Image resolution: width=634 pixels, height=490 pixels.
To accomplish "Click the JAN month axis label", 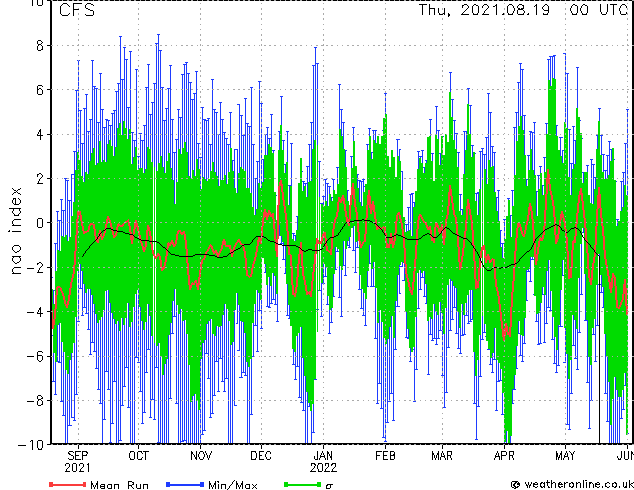I will (323, 456).
